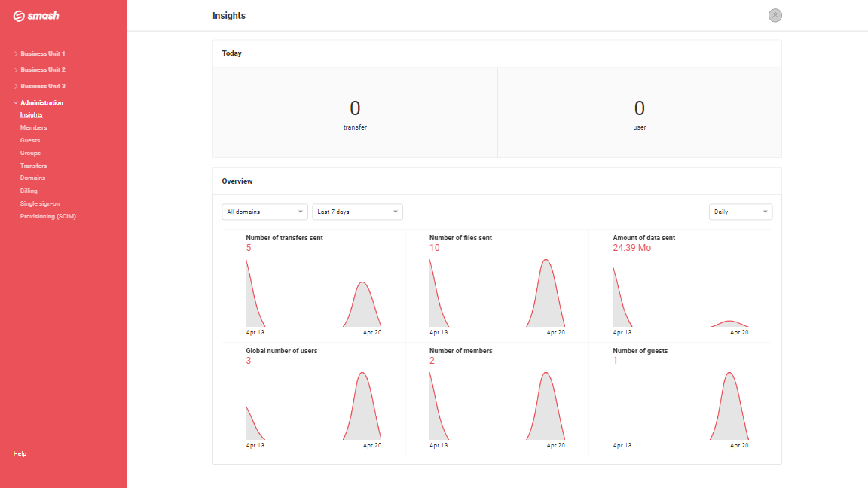Collapse the Administration section
Screen dimensions: 868x488
click(x=41, y=102)
